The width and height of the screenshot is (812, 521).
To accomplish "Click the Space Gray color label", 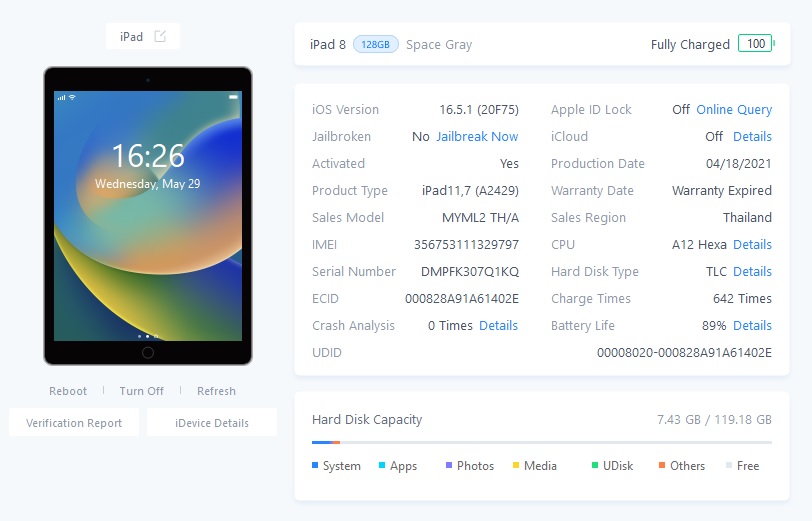I will click(x=439, y=45).
